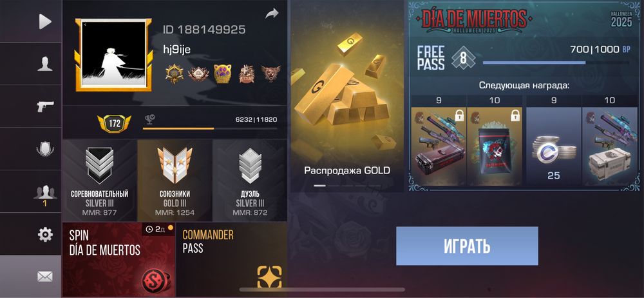Open the friends group icon

pos(45,193)
